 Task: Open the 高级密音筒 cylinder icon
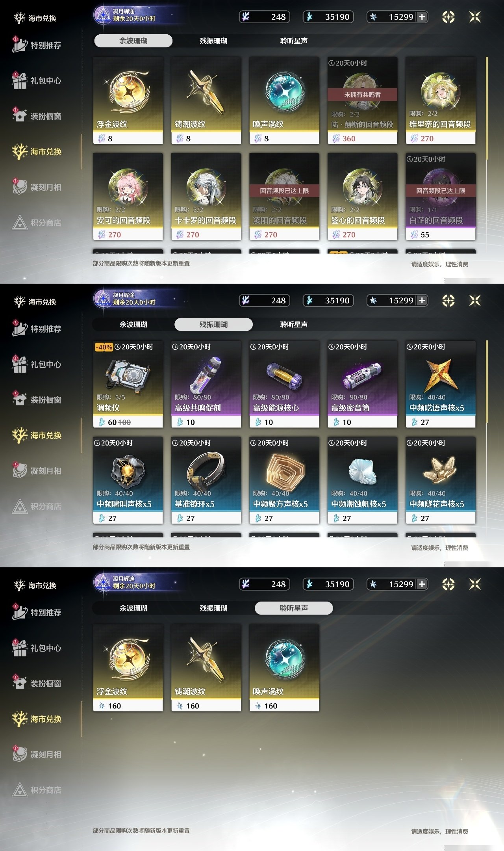pos(362,374)
